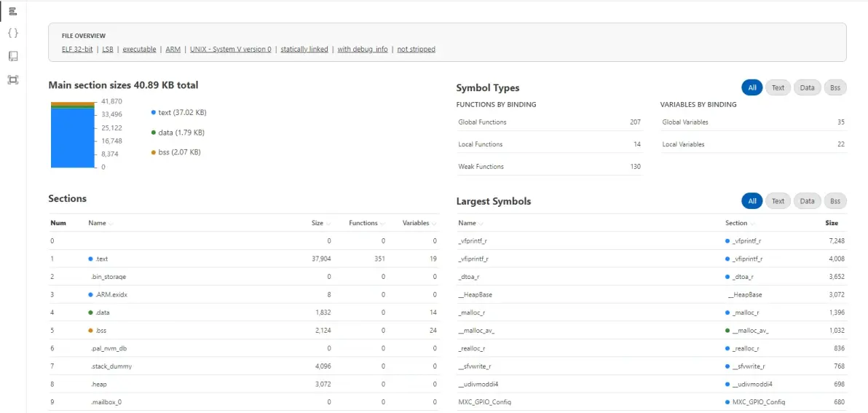Image resolution: width=868 pixels, height=413 pixels.
Task: Toggle Largest Symbols filter to Data
Action: [807, 201]
